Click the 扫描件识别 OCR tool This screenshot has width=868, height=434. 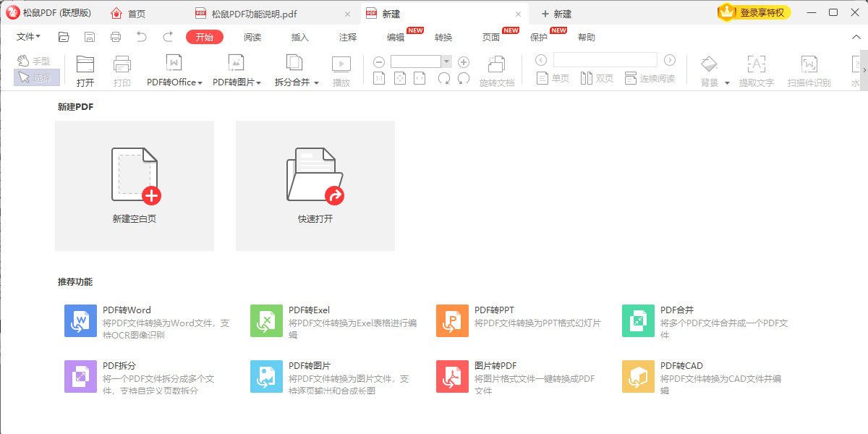[x=809, y=71]
